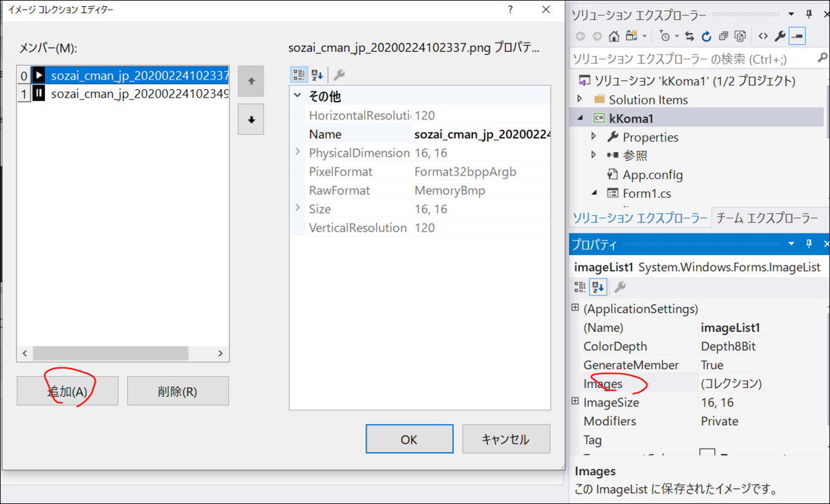This screenshot has height=504, width=830.
Task: Click the home icon in Solution Explorer
Action: coord(614,35)
